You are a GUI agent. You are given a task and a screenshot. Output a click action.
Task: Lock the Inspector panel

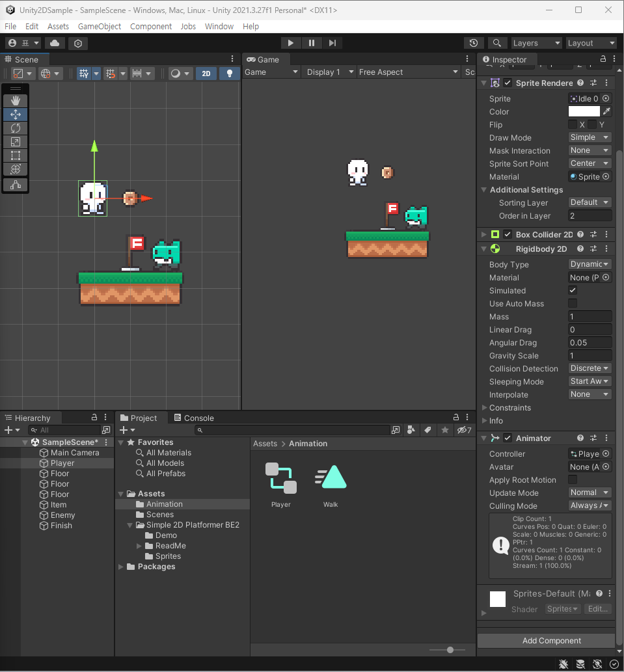[603, 59]
